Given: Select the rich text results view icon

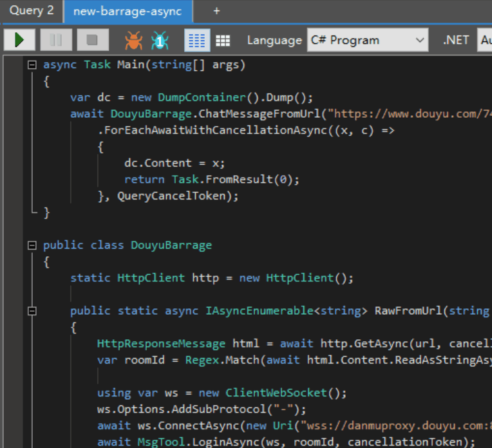Looking at the screenshot, I should [197, 40].
